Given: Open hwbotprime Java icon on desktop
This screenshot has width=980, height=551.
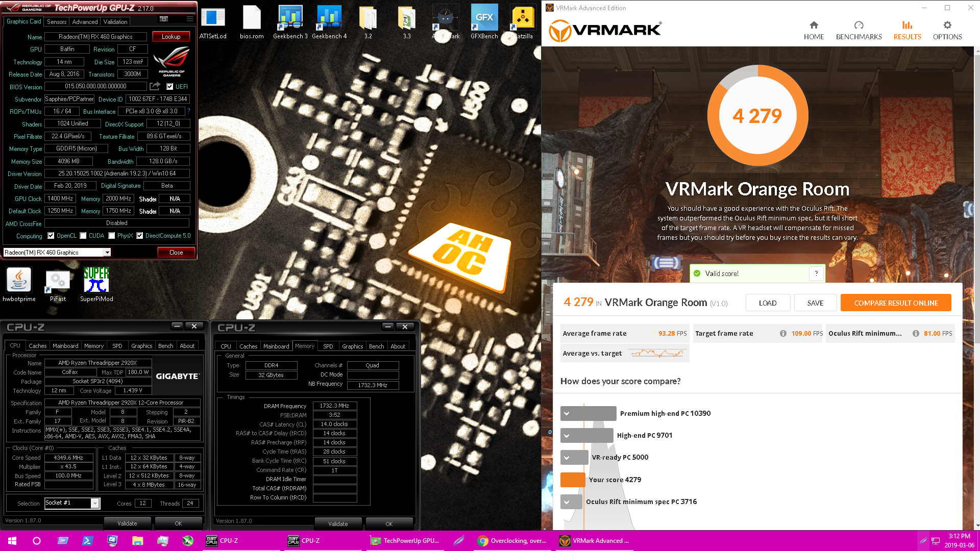Looking at the screenshot, I should point(19,285).
